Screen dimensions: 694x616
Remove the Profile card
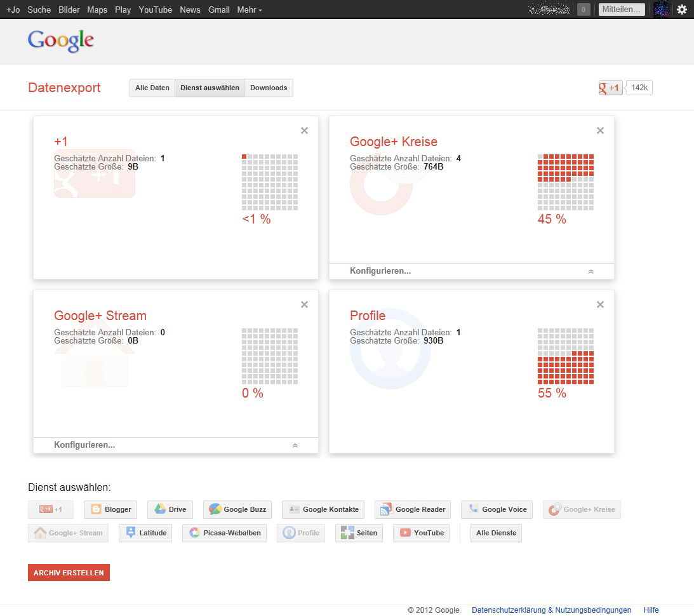[x=600, y=304]
